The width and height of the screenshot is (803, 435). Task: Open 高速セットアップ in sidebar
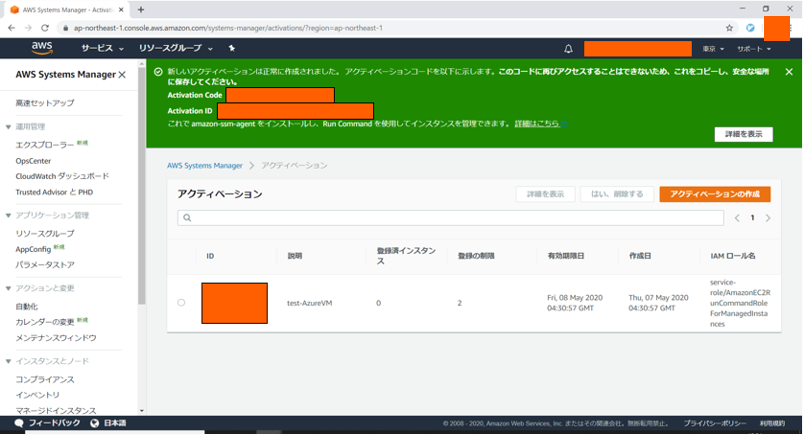(x=45, y=103)
